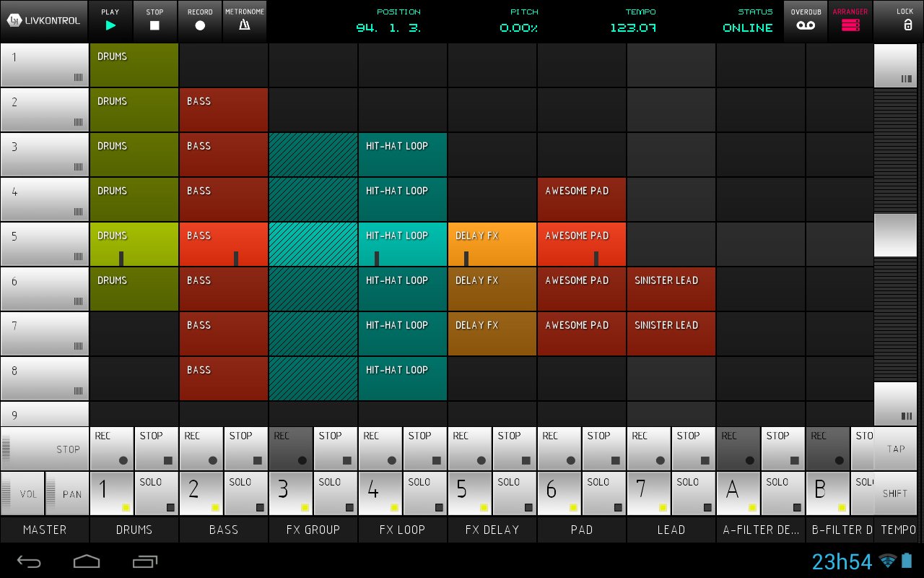
Task: Stop clips on the PAD track
Action: point(604,449)
